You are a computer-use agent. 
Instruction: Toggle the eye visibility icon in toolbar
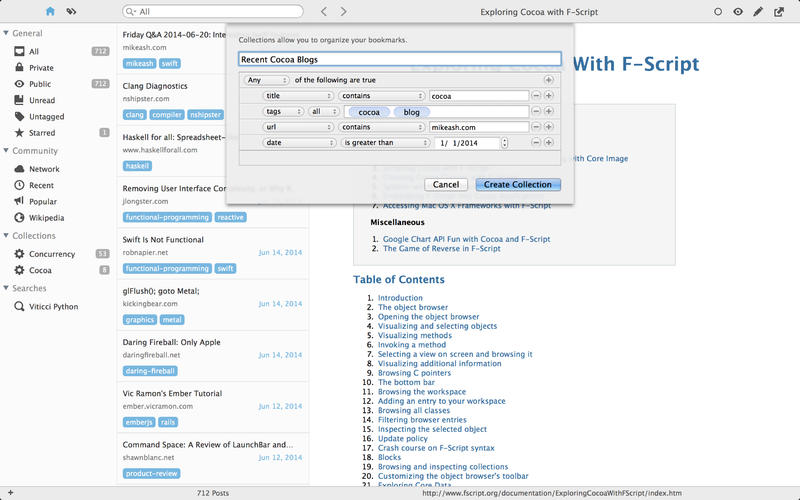click(x=738, y=11)
